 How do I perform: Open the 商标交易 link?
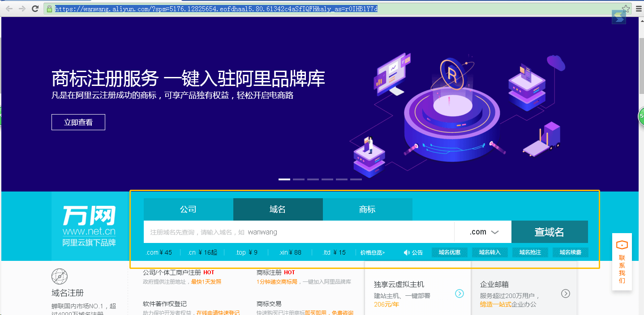[x=269, y=304]
